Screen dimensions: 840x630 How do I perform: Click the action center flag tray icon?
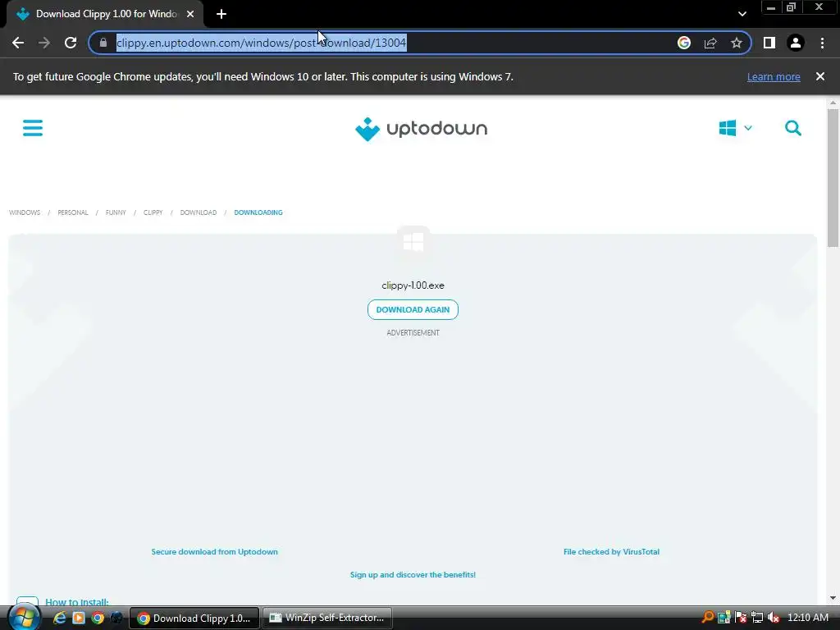tap(741, 618)
